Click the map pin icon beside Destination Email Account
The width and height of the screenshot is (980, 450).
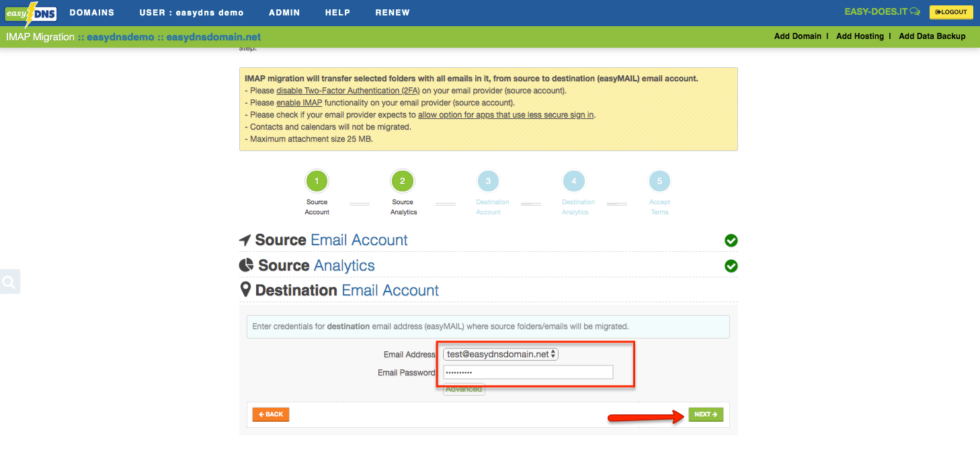(245, 290)
